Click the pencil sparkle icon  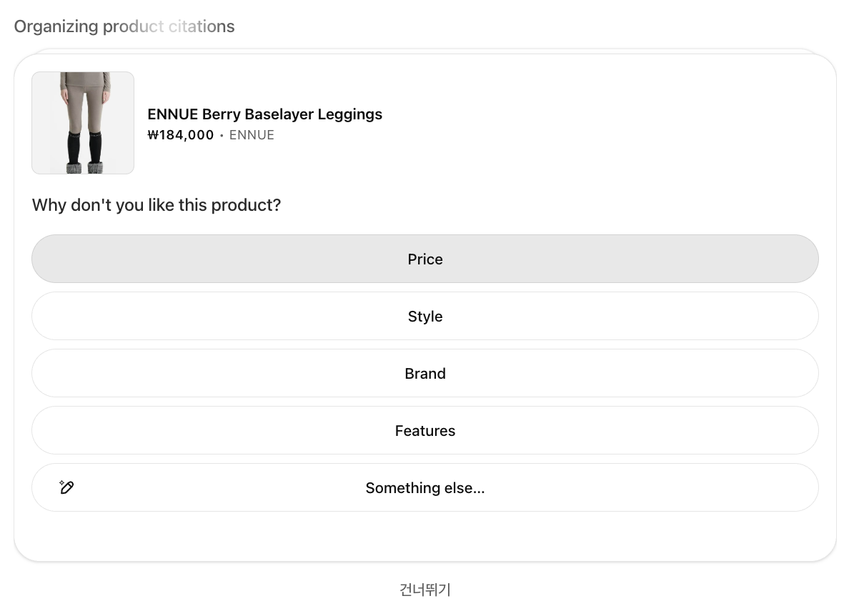(x=66, y=487)
